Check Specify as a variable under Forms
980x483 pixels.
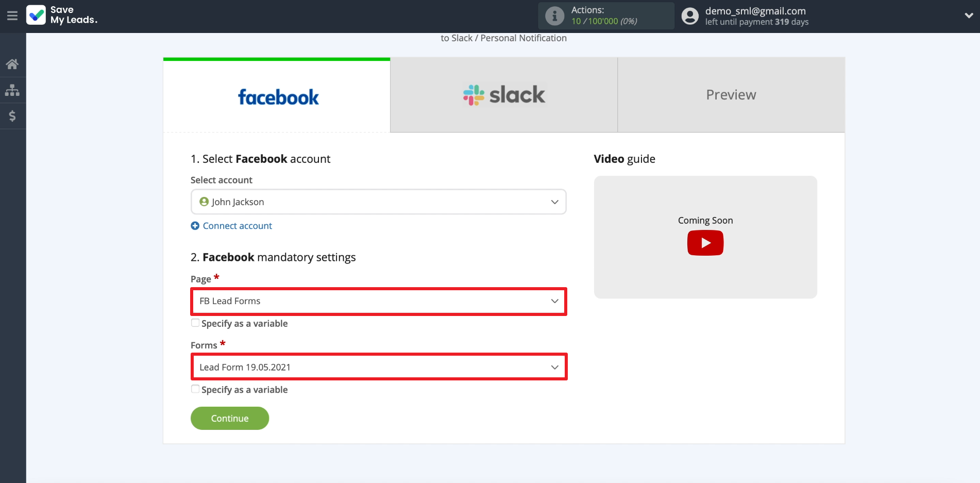point(195,389)
